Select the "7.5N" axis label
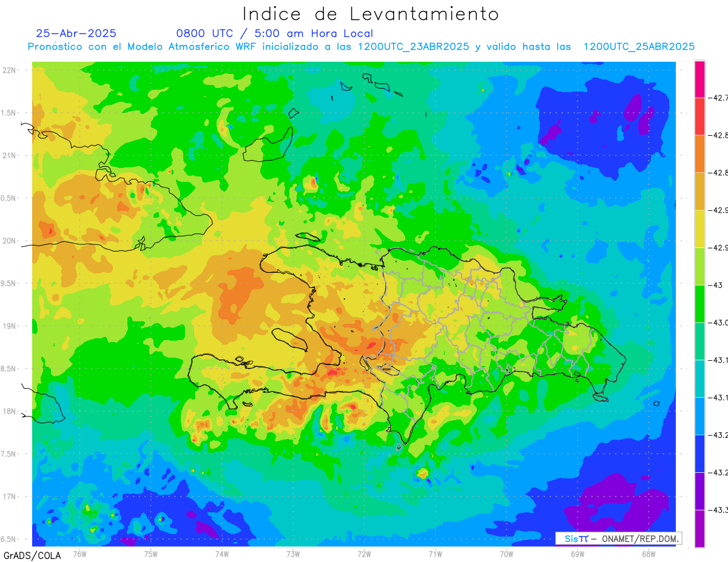This screenshot has height=562, width=728. pyautogui.click(x=8, y=454)
